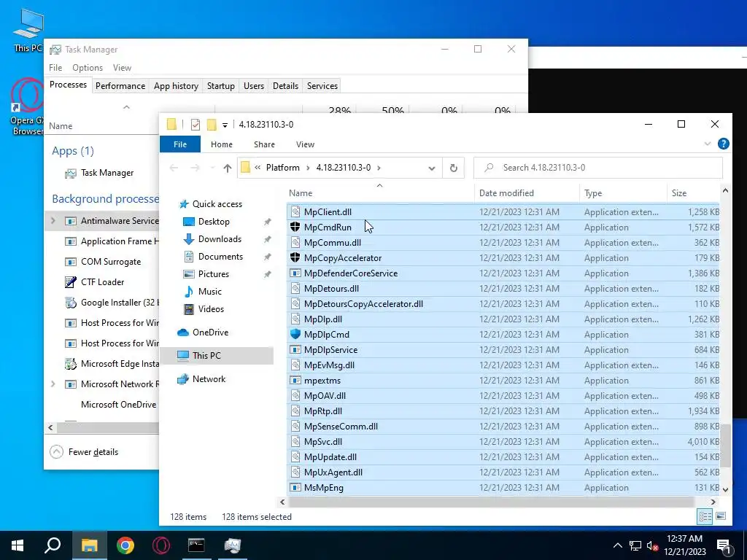Expand Microsoft Network process in Task Manager

point(53,384)
